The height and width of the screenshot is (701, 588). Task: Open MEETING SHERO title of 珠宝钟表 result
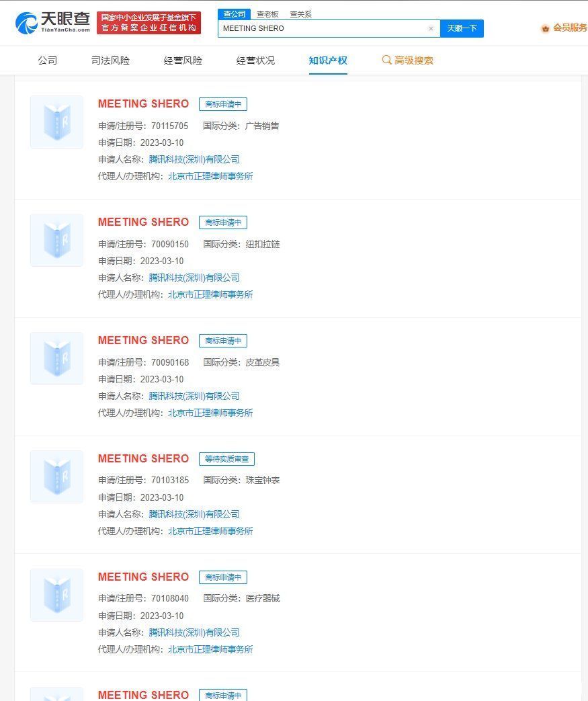(144, 458)
